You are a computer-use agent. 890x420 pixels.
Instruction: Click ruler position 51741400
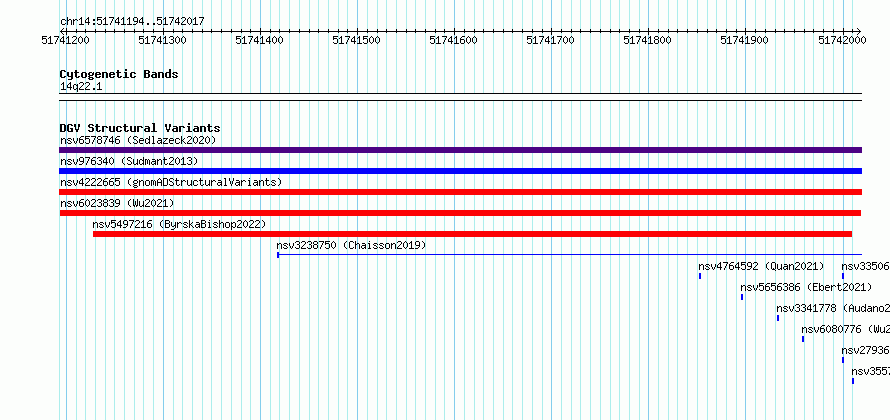point(260,40)
